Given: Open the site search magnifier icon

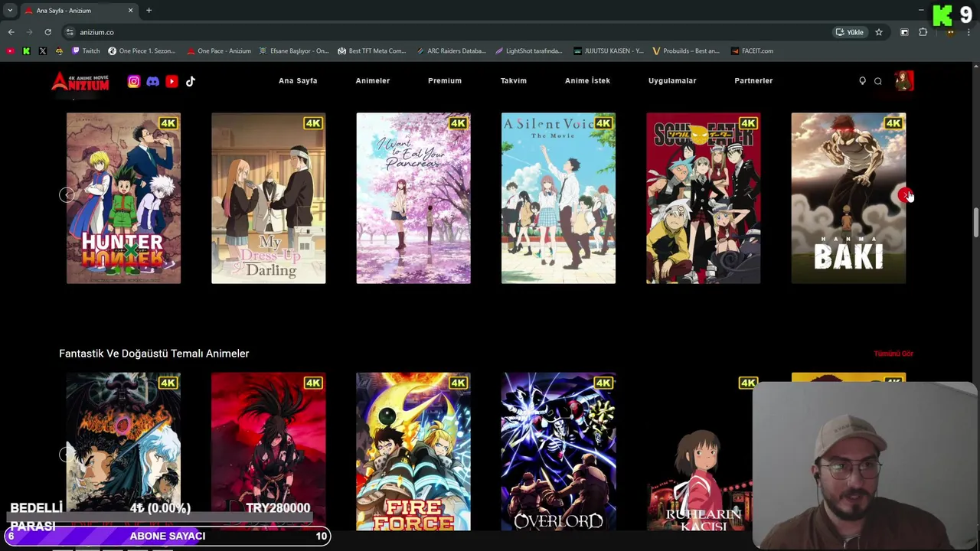Looking at the screenshot, I should click(878, 81).
